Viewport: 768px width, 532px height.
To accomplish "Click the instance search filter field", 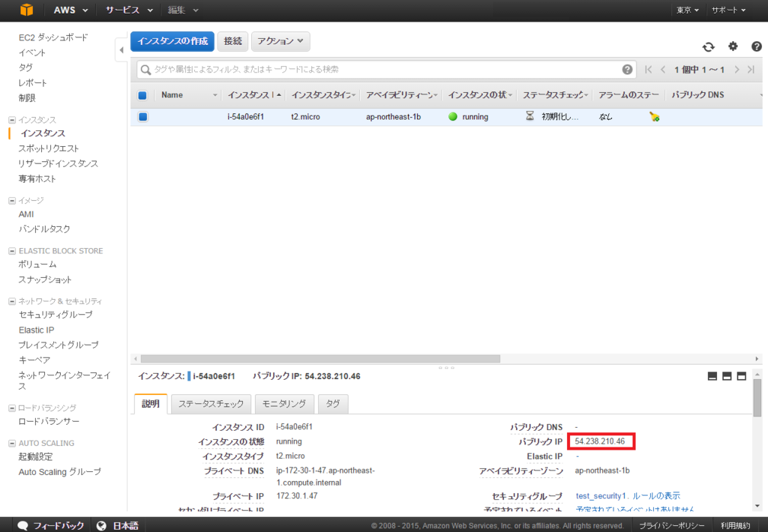I will (x=386, y=70).
